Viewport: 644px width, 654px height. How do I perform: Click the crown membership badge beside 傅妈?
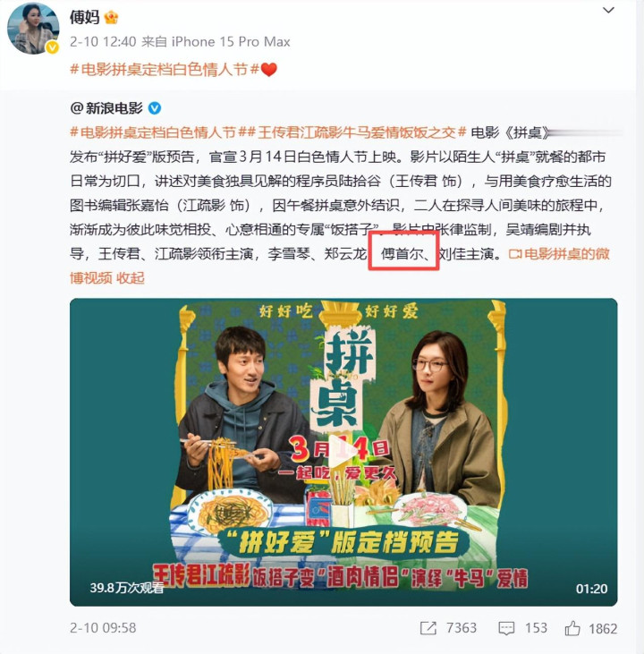pyautogui.click(x=112, y=17)
